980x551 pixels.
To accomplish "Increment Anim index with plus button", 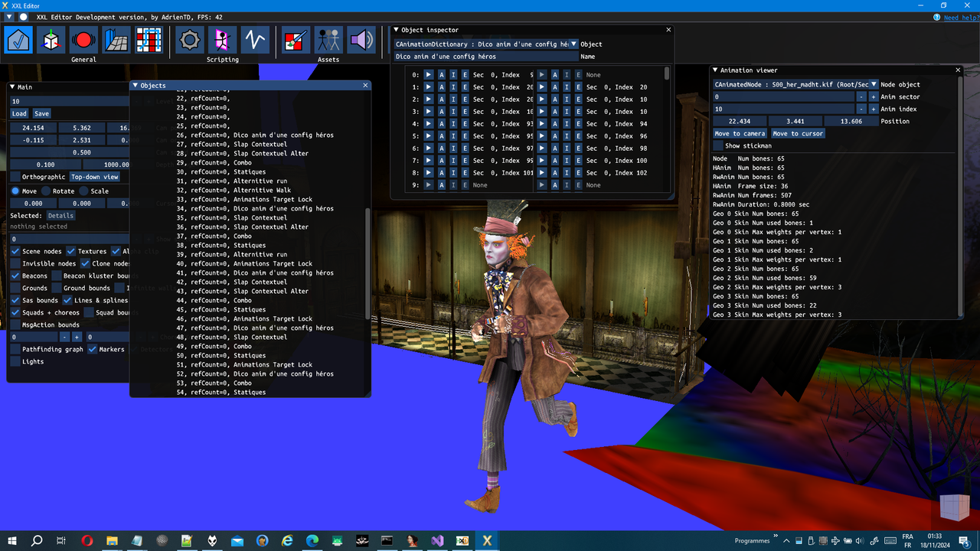I will tap(873, 109).
